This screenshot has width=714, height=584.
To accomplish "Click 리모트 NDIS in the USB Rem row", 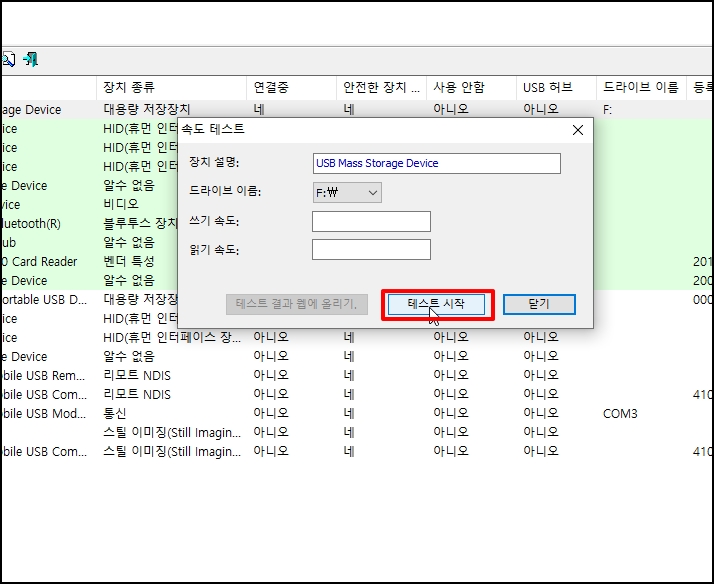I will pyautogui.click(x=137, y=376).
